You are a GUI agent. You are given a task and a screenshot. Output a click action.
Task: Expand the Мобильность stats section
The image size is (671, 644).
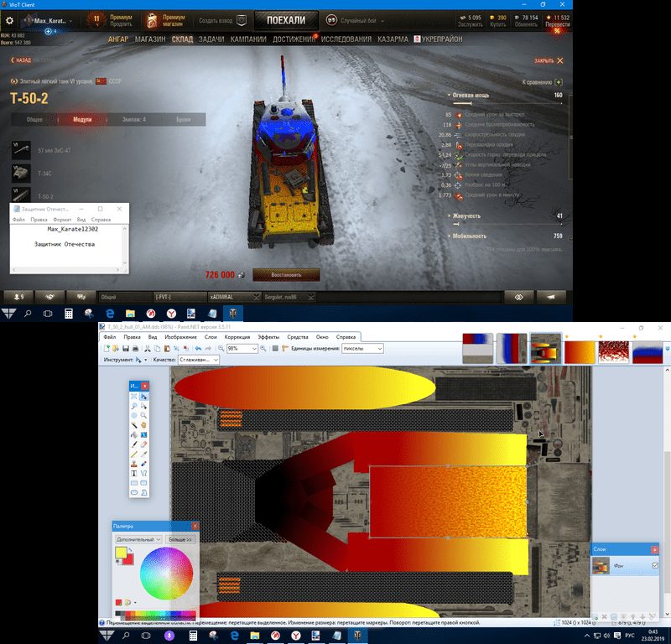467,236
